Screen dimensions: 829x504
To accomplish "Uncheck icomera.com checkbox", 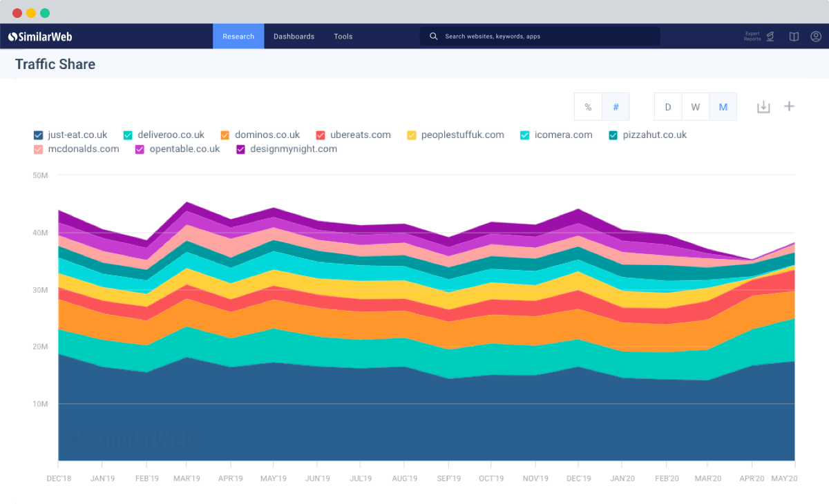I will (x=525, y=135).
